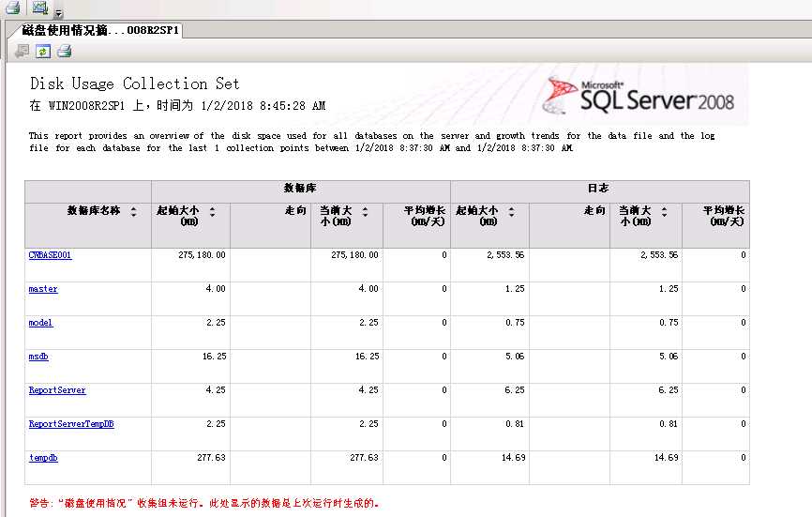Click CXBASE001 log current size 2,553.56
Image resolution: width=812 pixels, height=517 pixels.
(659, 255)
